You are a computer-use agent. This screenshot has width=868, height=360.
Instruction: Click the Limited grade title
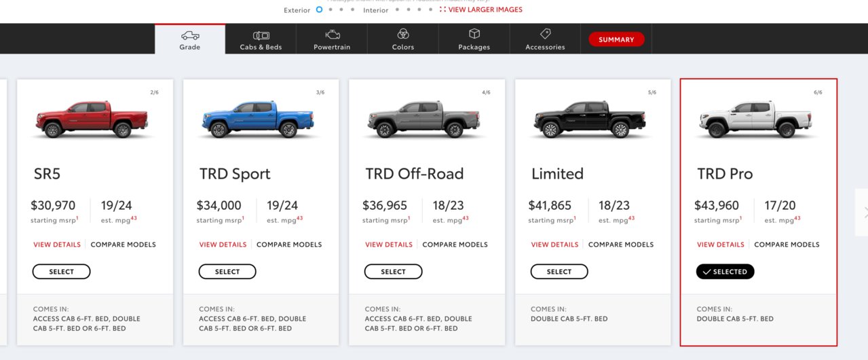(x=557, y=174)
